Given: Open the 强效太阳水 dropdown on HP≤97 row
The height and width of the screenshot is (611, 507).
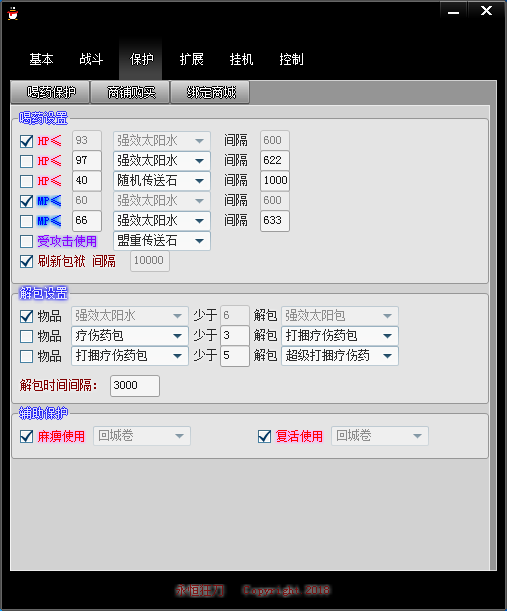Looking at the screenshot, I should pos(162,161).
